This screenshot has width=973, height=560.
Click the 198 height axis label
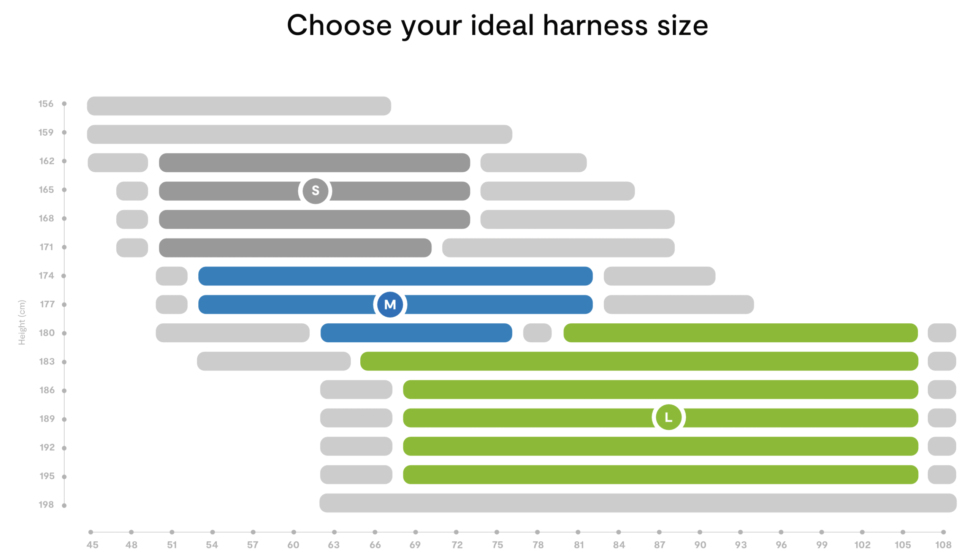coord(46,505)
